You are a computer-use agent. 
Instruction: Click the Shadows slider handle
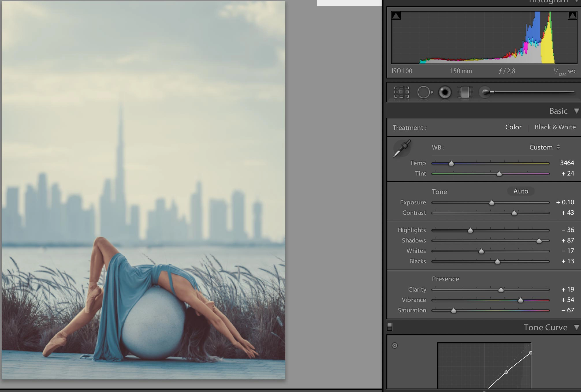539,241
